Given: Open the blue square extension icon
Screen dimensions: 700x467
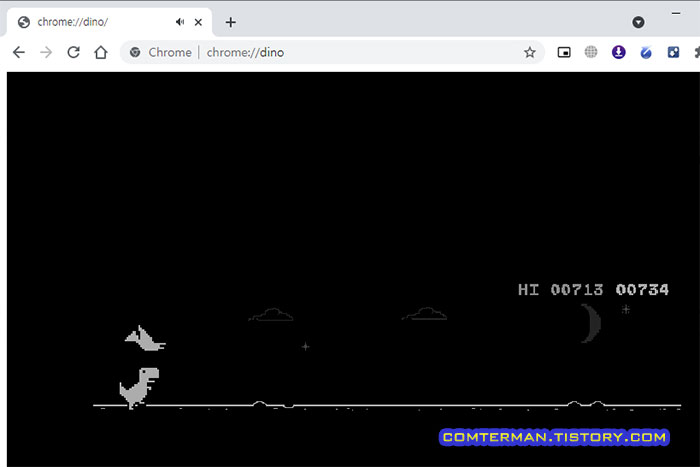Looking at the screenshot, I should (x=673, y=52).
